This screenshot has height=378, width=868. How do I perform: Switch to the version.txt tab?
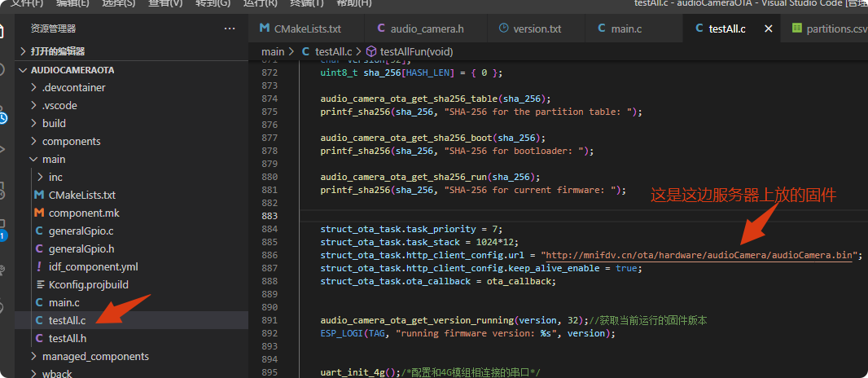537,29
